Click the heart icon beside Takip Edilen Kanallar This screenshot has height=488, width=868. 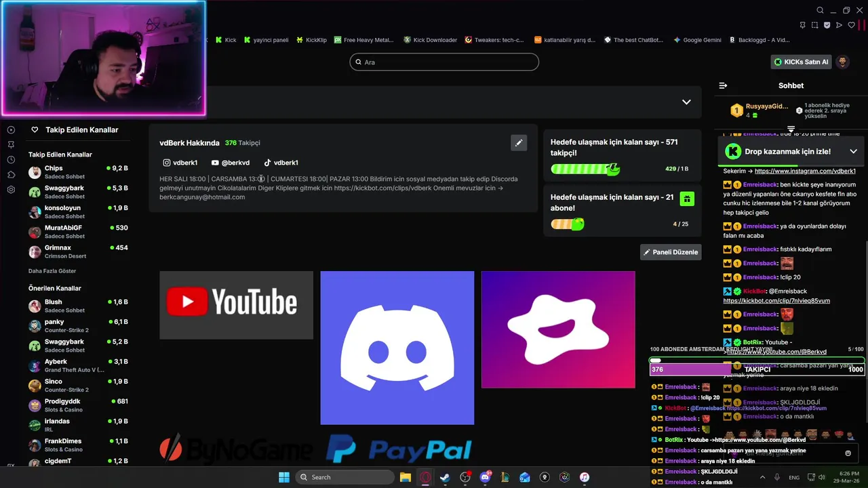click(x=35, y=129)
